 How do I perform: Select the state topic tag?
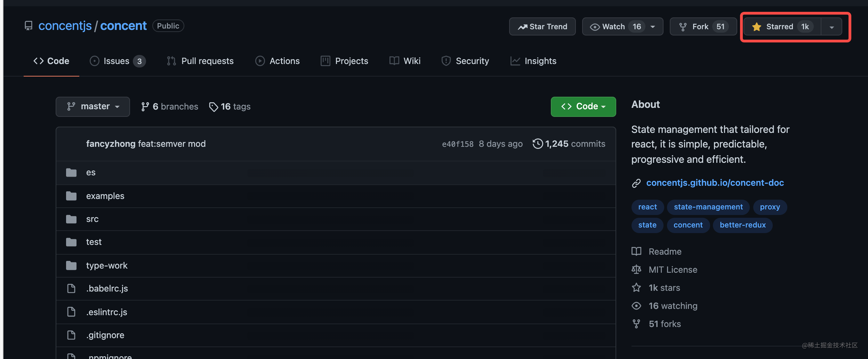[x=647, y=225]
